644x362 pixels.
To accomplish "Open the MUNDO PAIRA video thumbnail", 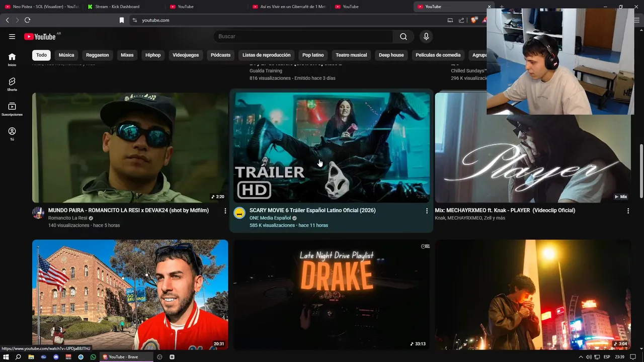I will point(130,147).
